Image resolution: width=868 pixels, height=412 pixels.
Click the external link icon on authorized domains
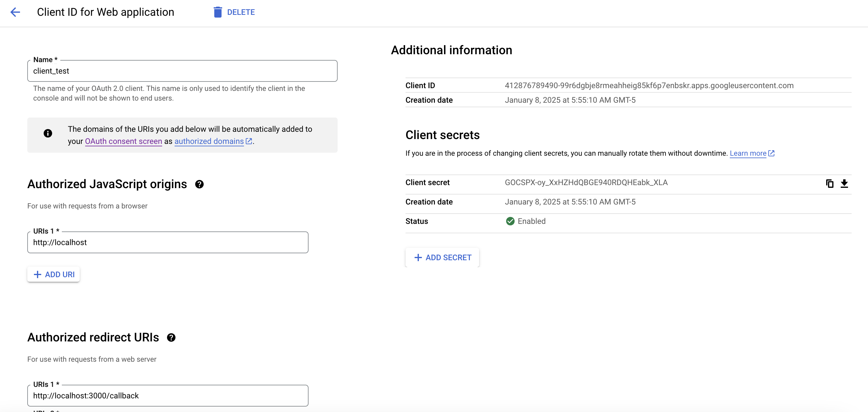[x=249, y=141]
